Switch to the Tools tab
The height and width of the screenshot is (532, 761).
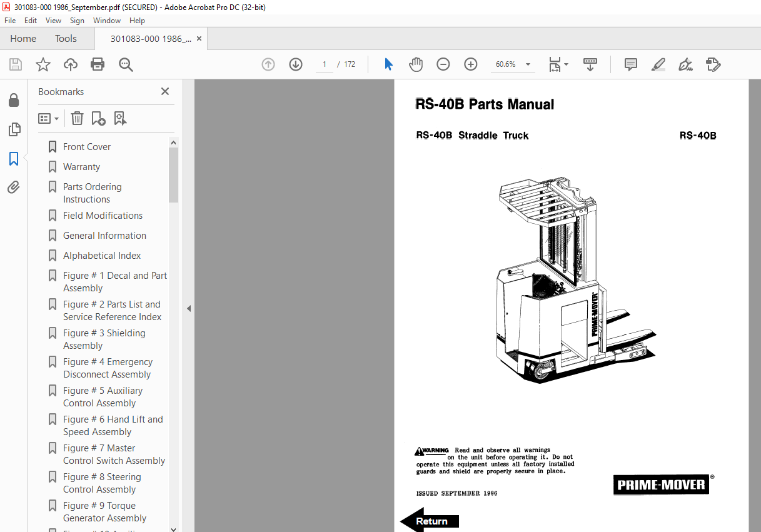tap(66, 39)
